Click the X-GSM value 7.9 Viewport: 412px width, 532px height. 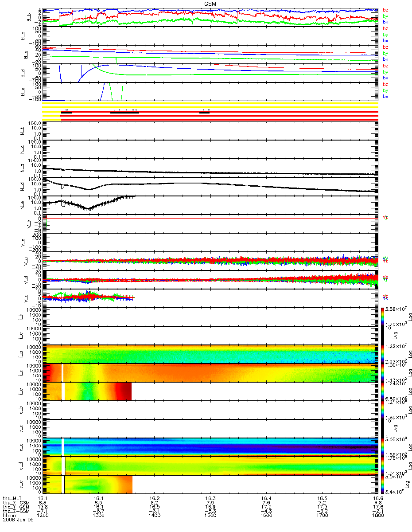click(210, 502)
